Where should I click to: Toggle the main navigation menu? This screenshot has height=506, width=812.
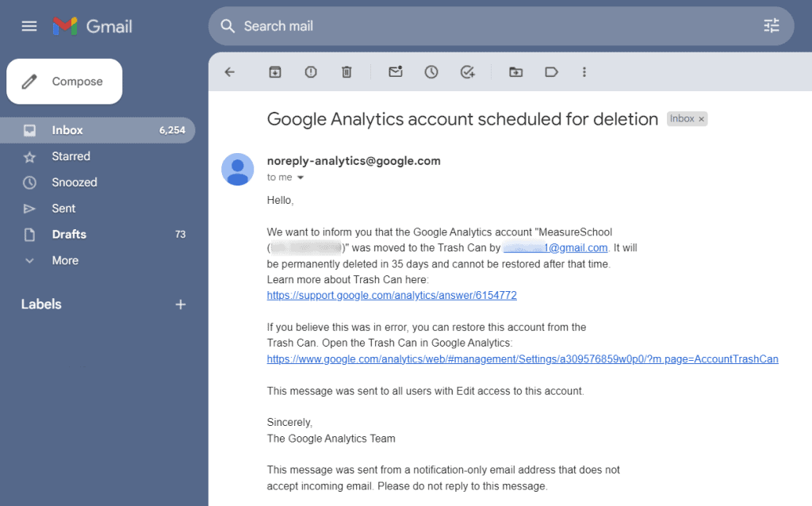click(29, 25)
